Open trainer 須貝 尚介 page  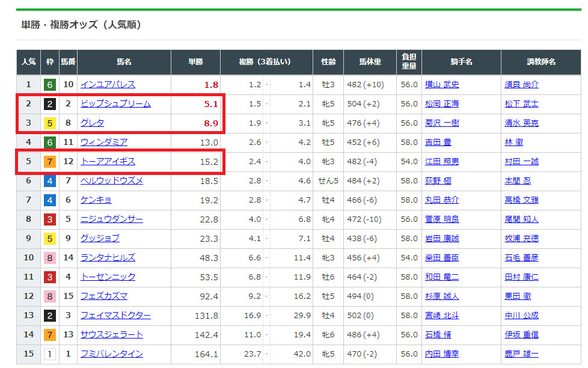tap(521, 85)
